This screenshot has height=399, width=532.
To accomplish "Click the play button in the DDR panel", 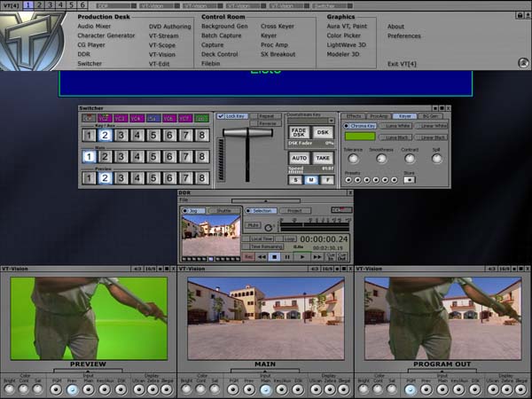I will coord(302,257).
